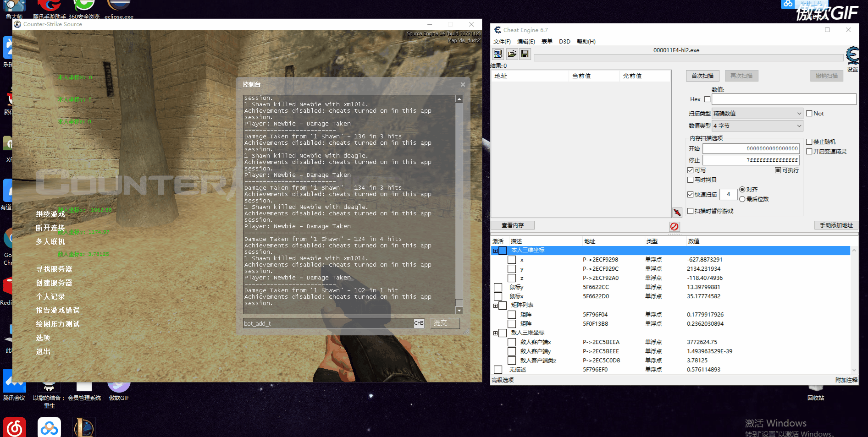Open the 编辑(E) menu
The width and height of the screenshot is (868, 437).
coord(526,42)
